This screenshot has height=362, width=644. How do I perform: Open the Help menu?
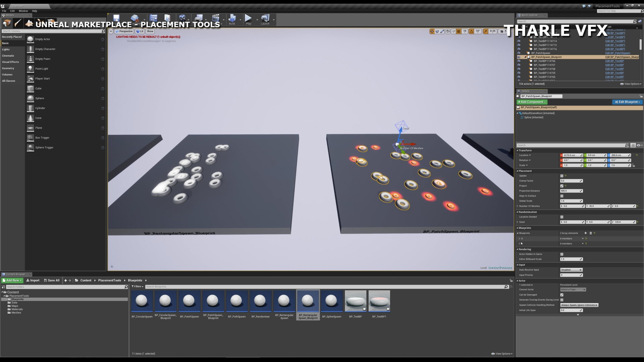(x=34, y=11)
